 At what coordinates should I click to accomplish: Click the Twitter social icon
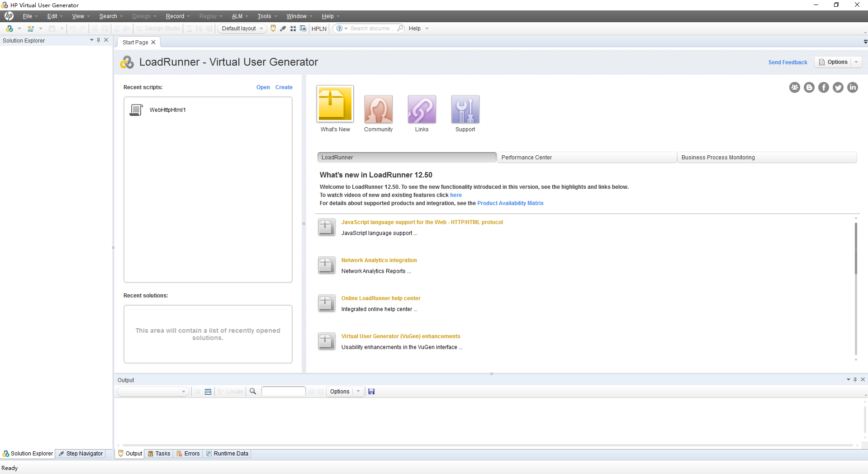point(838,87)
